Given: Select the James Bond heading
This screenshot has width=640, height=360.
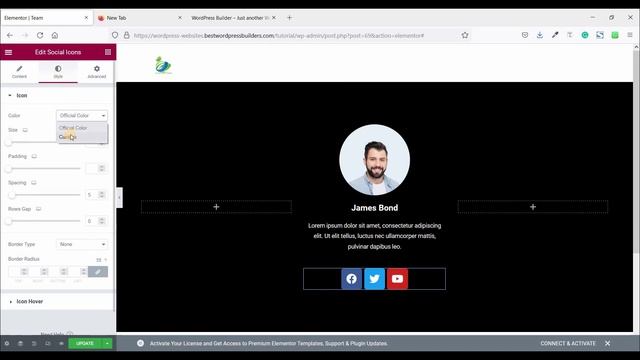Looking at the screenshot, I should pyautogui.click(x=374, y=208).
